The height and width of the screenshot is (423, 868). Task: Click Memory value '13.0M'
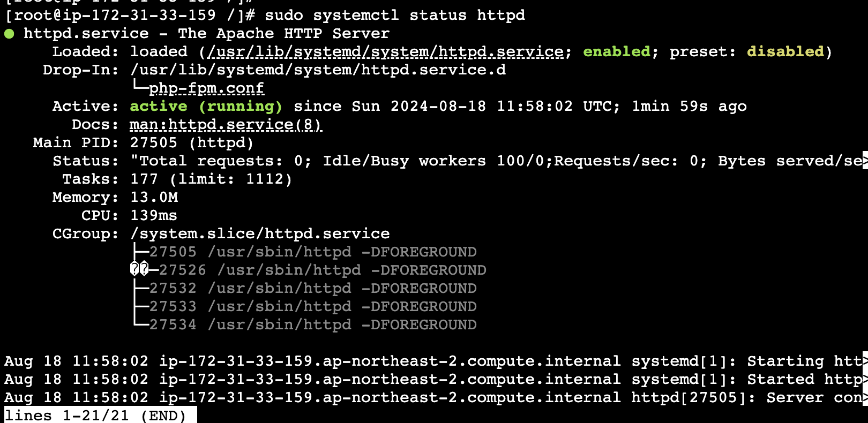tap(154, 198)
